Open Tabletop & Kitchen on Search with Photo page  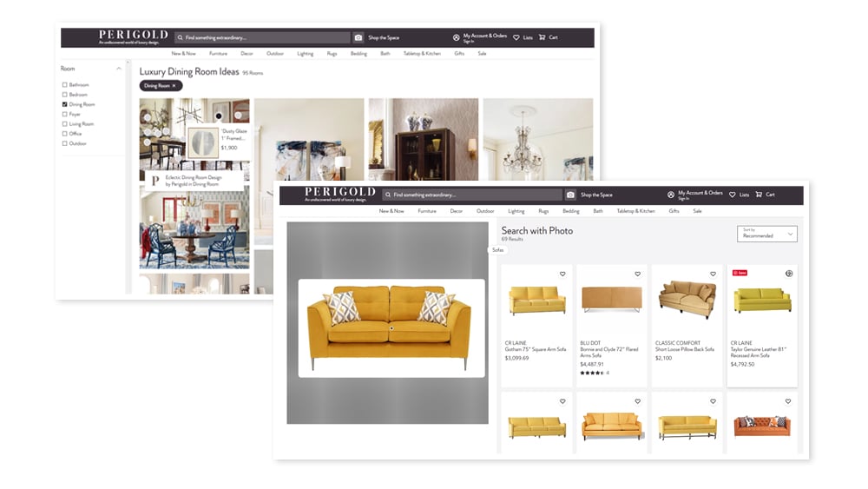pyautogui.click(x=635, y=211)
